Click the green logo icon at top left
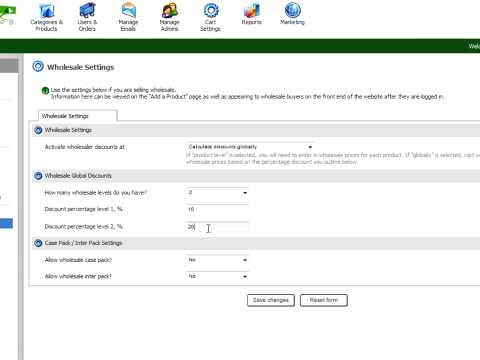The width and height of the screenshot is (480, 360). pyautogui.click(x=7, y=15)
